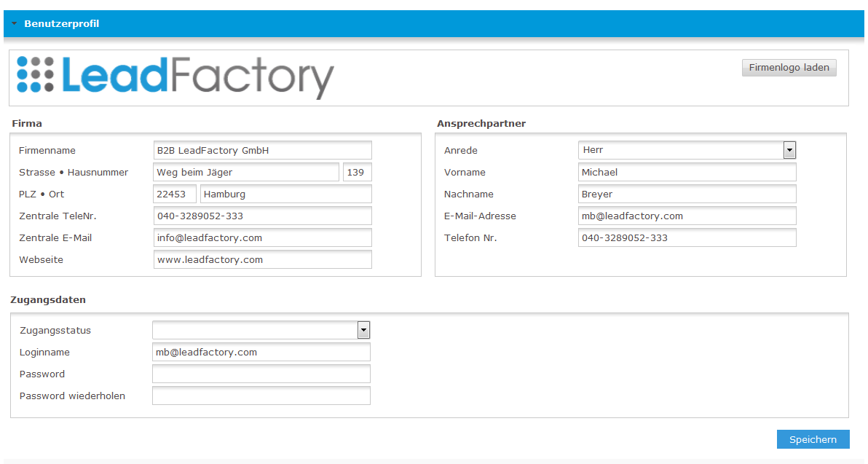Image resolution: width=868 pixels, height=464 pixels.
Task: Click the Password wiederholen field
Action: (261, 396)
